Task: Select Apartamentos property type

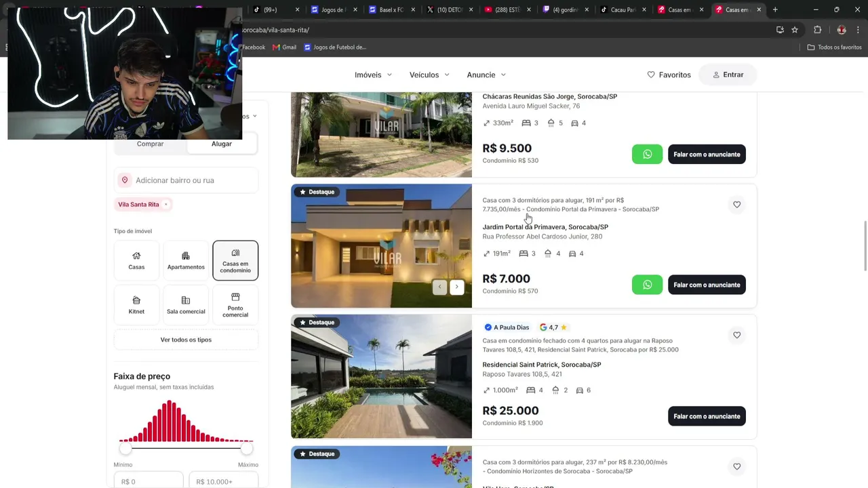Action: point(186,260)
